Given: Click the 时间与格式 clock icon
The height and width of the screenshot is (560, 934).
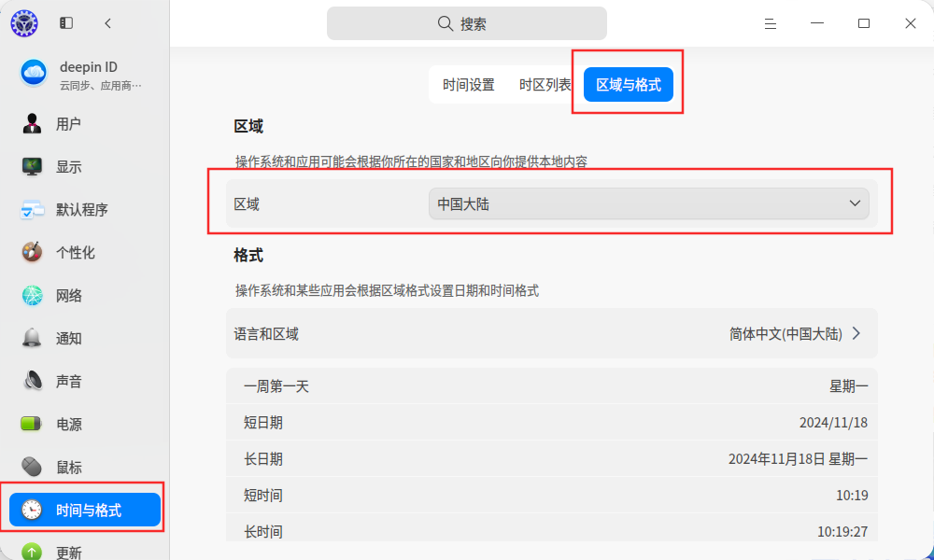Looking at the screenshot, I should pyautogui.click(x=32, y=510).
